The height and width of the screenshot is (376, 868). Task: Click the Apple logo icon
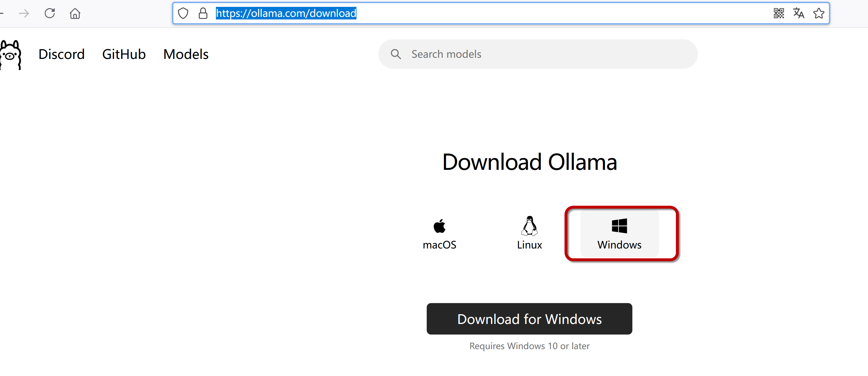coord(439,226)
